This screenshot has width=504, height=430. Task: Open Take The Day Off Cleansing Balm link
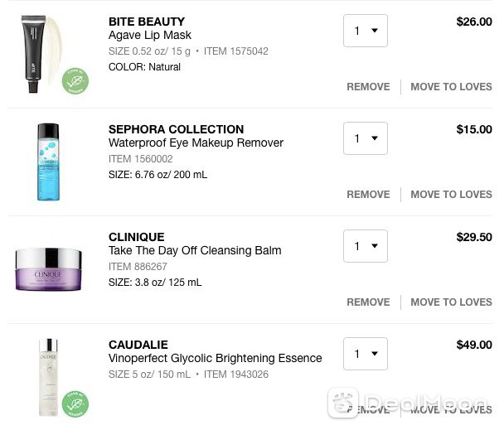pyautogui.click(x=195, y=250)
